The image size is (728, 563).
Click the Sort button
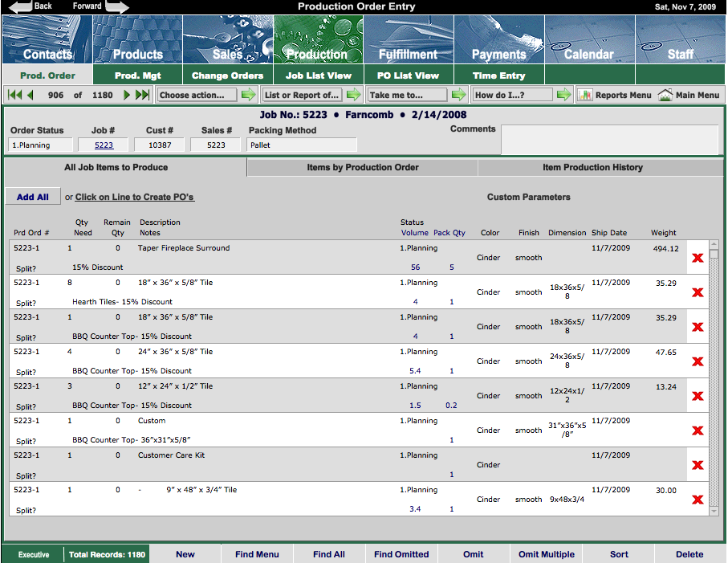point(619,554)
